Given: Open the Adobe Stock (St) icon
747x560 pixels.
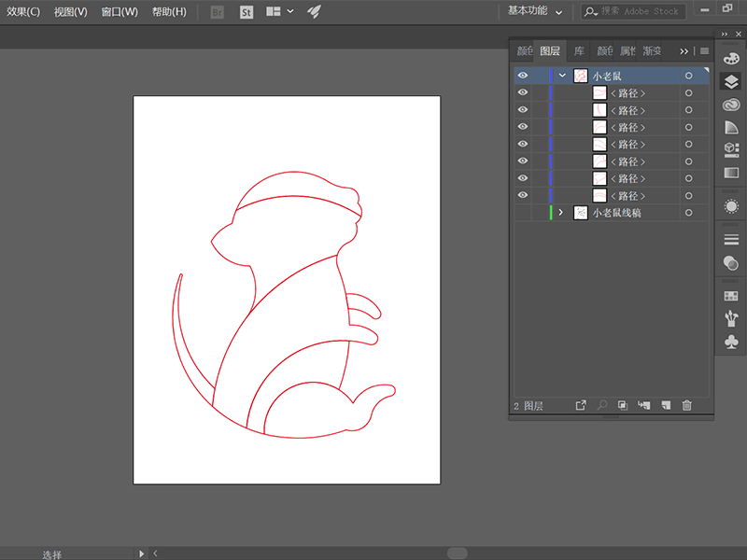Looking at the screenshot, I should 246,12.
